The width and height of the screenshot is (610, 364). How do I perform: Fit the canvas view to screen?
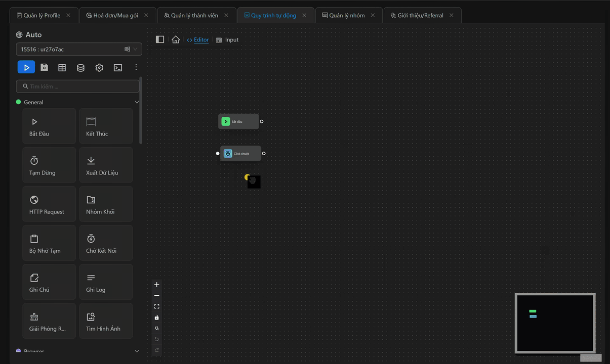point(157,306)
